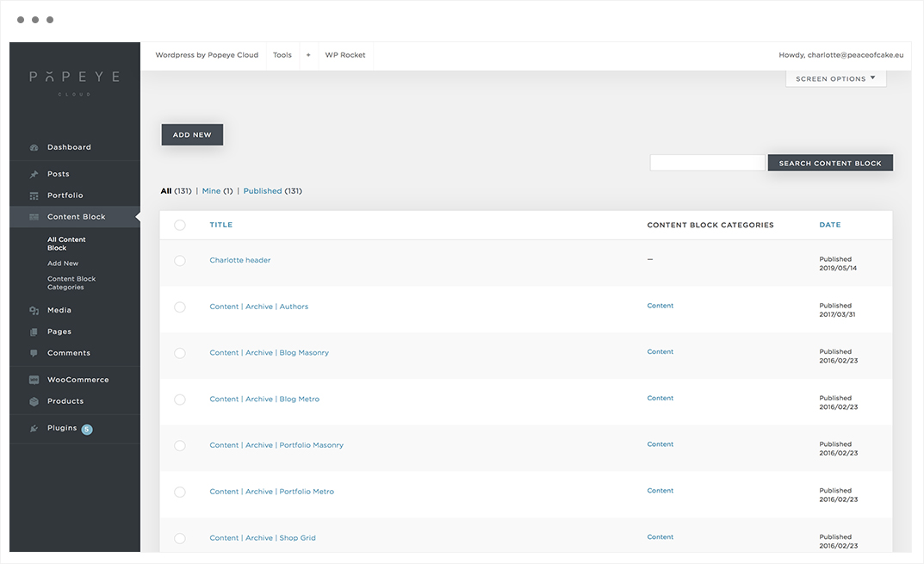The image size is (924, 564).
Task: Open the Howdy user account menu
Action: point(841,55)
